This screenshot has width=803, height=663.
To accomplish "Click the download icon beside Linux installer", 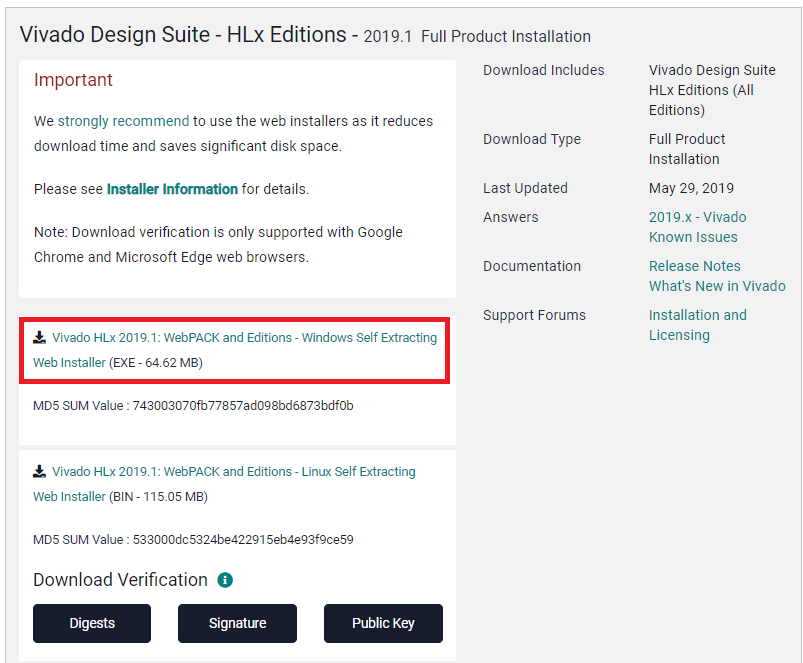I will [x=40, y=472].
